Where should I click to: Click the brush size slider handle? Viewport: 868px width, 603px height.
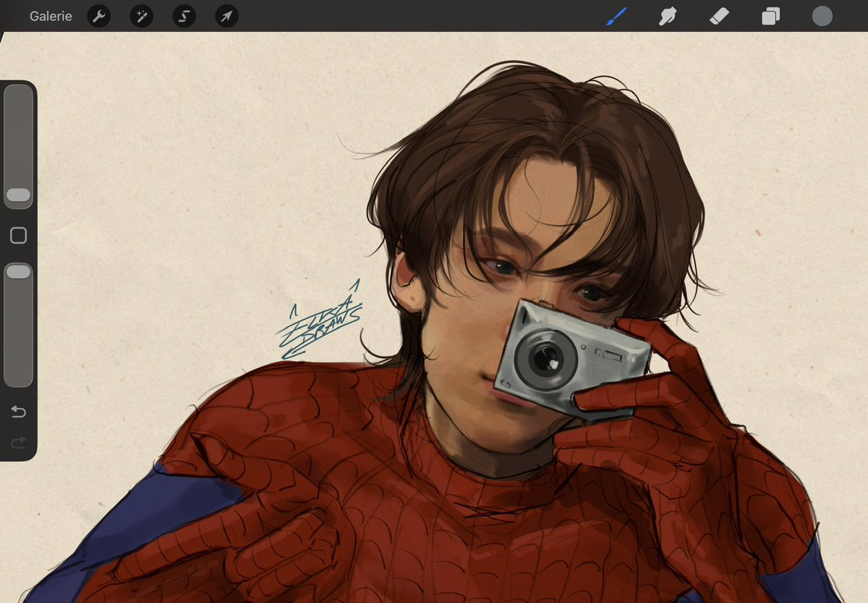point(19,195)
